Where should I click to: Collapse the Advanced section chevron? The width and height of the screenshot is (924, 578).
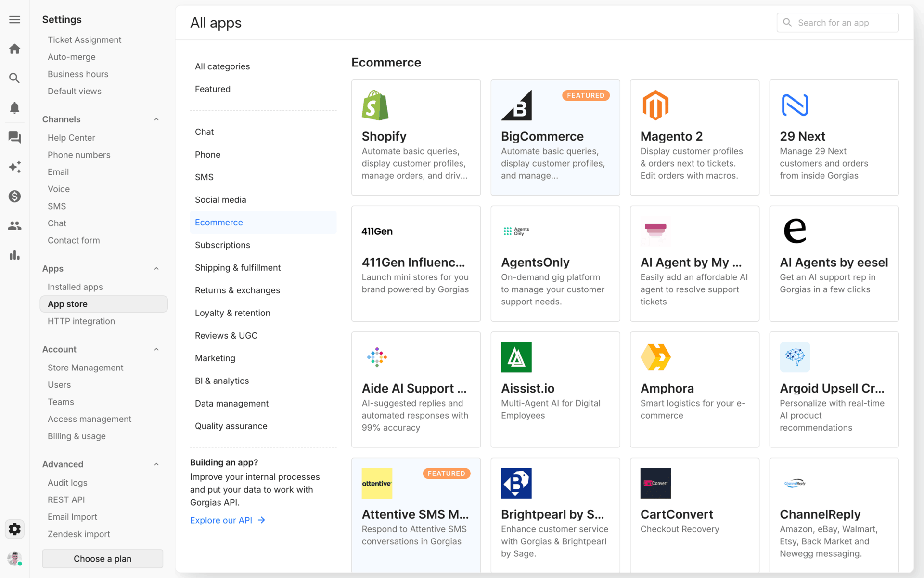[x=156, y=464]
